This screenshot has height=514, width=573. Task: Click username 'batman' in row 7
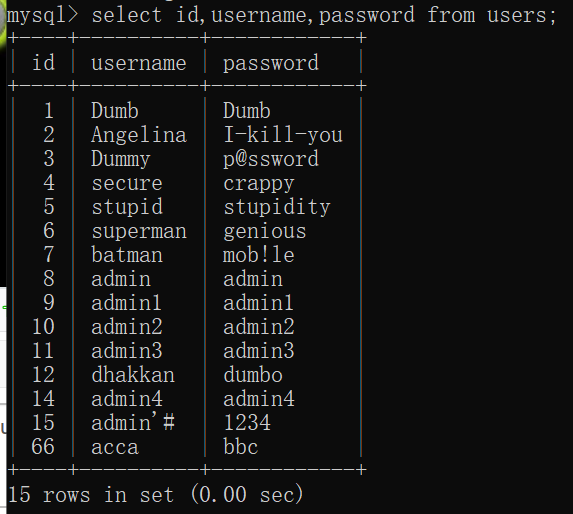127,255
